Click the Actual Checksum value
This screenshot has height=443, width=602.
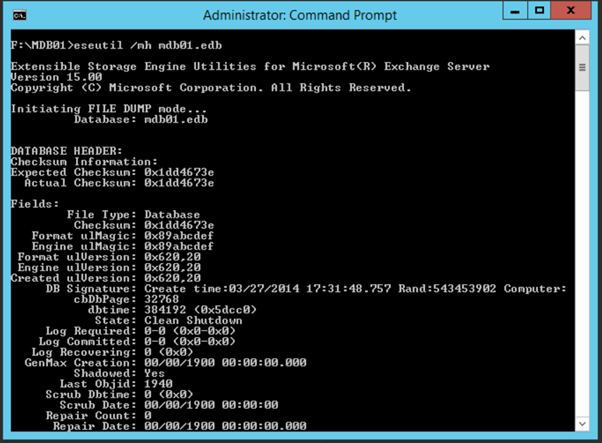point(179,182)
